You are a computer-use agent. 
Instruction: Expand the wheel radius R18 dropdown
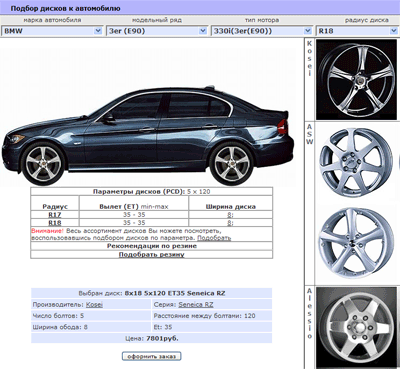[x=357, y=31]
